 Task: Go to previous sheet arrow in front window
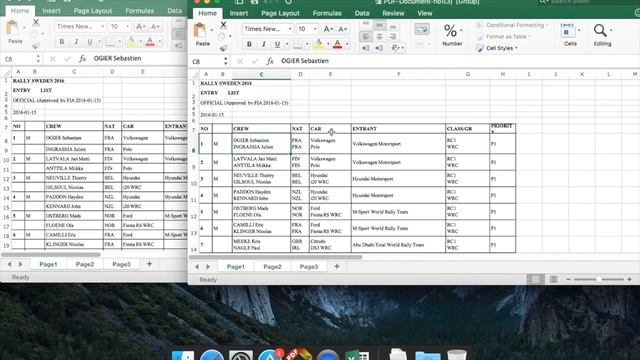click(x=197, y=267)
